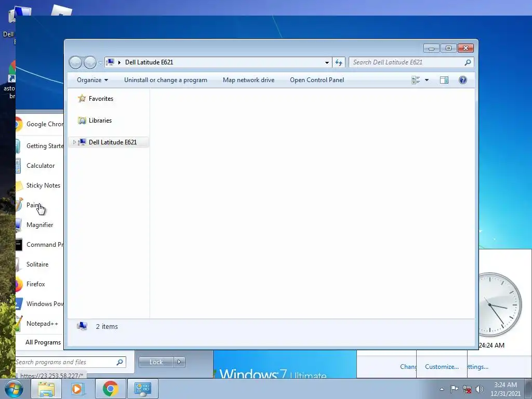Click the network tray icon
Screen dimensions: 532x399
[467, 389]
